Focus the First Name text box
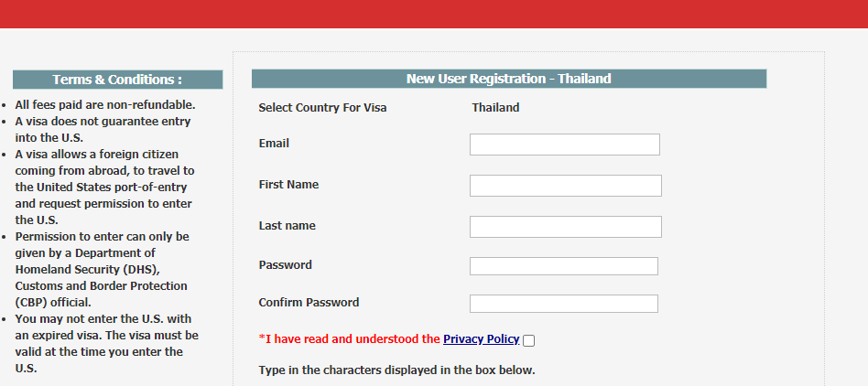Image resolution: width=868 pixels, height=386 pixels. click(x=565, y=186)
